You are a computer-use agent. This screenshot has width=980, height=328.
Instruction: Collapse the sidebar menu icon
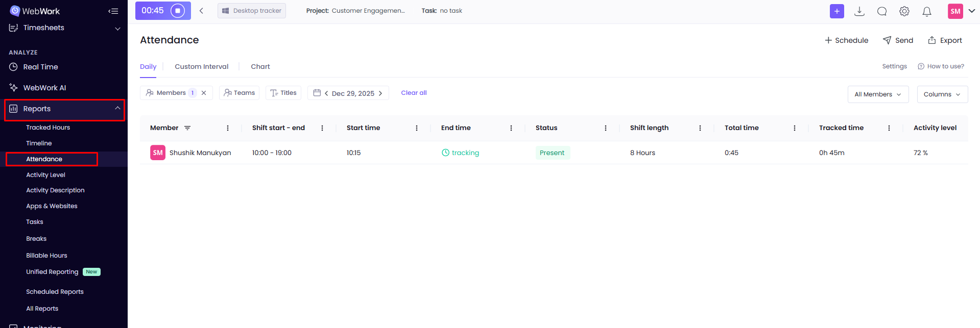(x=113, y=11)
